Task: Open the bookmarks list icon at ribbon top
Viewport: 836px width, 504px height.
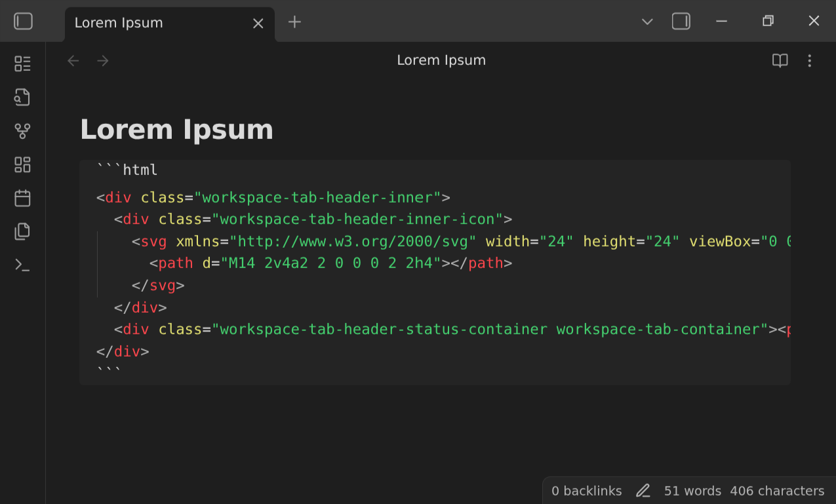Action: (x=22, y=63)
